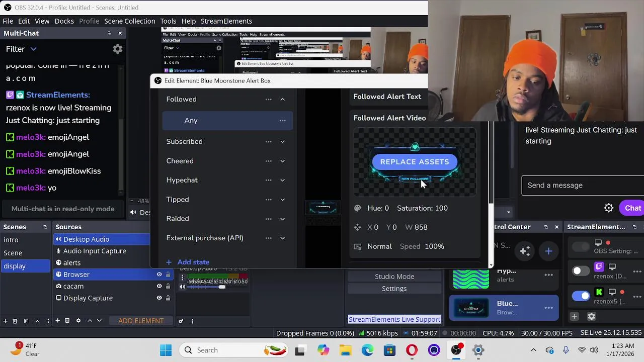The image size is (644, 362).
Task: Move selected source up
Action: [90, 321]
